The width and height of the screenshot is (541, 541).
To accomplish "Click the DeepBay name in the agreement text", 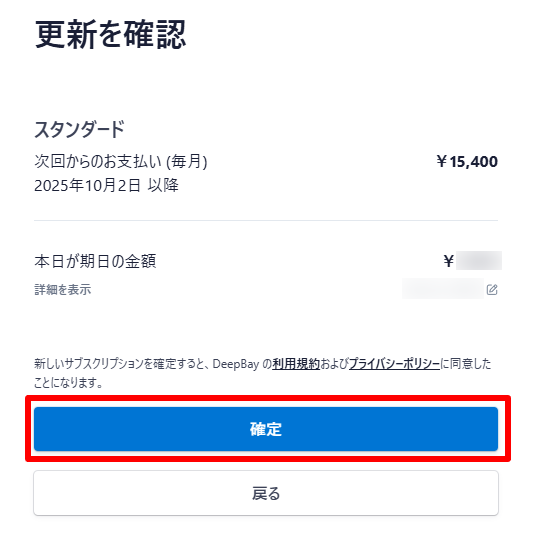I will point(236,364).
